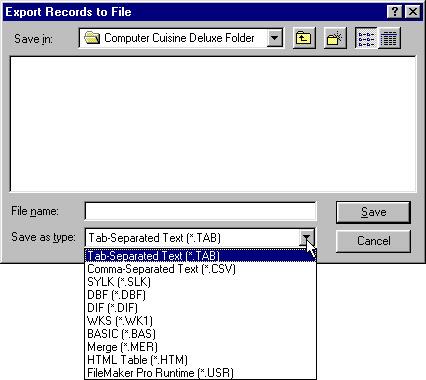The image size is (426, 380).
Task: Click the Help question mark button
Action: [395, 12]
